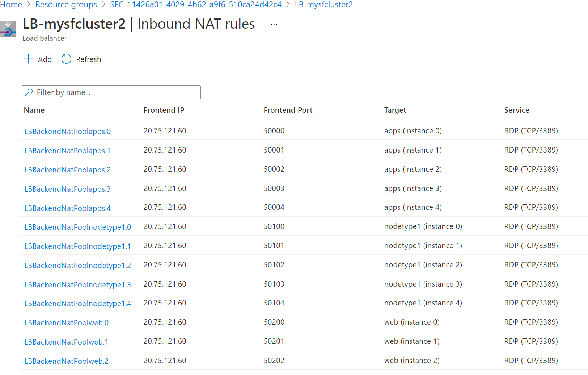The width and height of the screenshot is (588, 375).
Task: Click the search magnifier in the filter box
Action: click(x=30, y=92)
